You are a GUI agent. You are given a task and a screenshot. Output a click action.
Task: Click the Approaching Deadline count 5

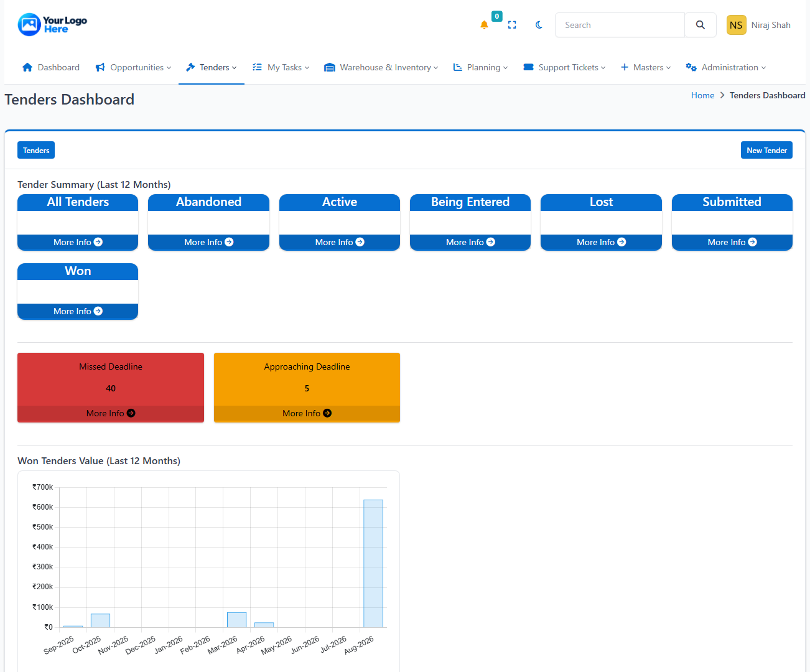point(307,388)
